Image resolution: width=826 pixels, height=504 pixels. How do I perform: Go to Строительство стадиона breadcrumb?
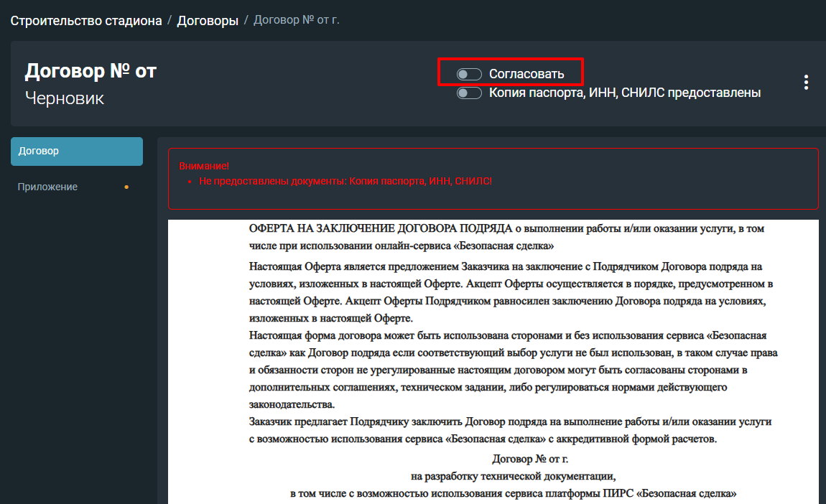[x=86, y=21]
